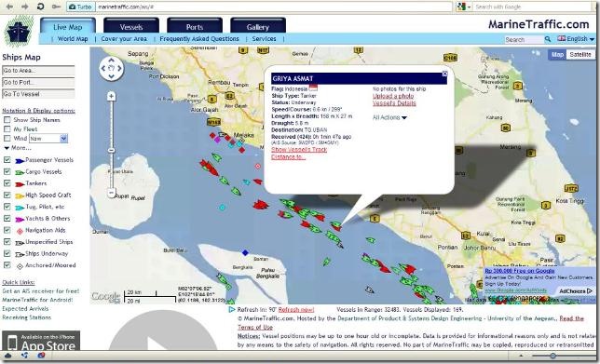Viewport: 600px width, 364px height.
Task: Open the Gallery tab
Action: click(x=258, y=27)
